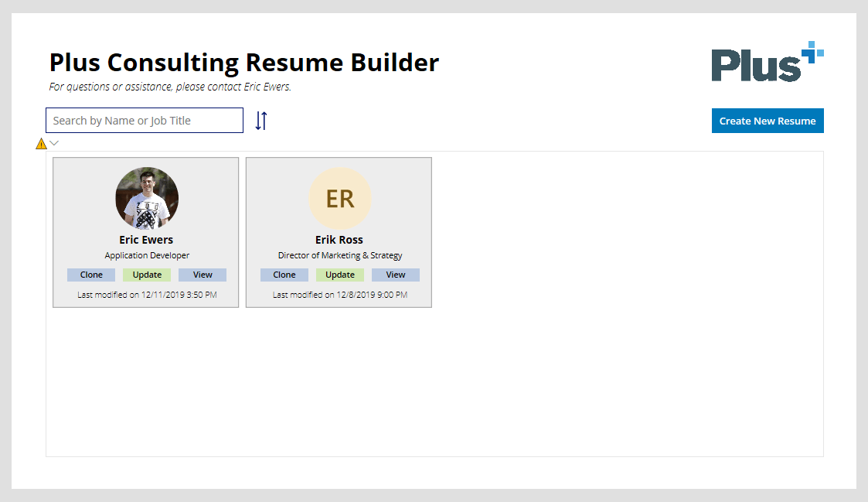The width and height of the screenshot is (868, 502).
Task: Clone Eric Ewers' resume
Action: click(x=91, y=275)
